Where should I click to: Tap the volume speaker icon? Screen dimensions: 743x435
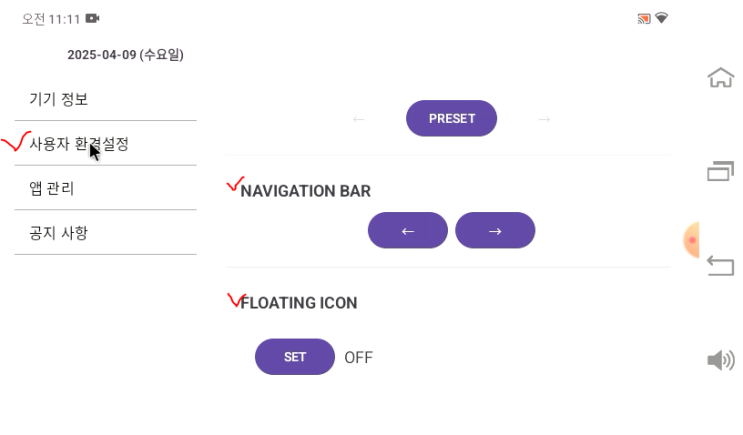point(721,360)
